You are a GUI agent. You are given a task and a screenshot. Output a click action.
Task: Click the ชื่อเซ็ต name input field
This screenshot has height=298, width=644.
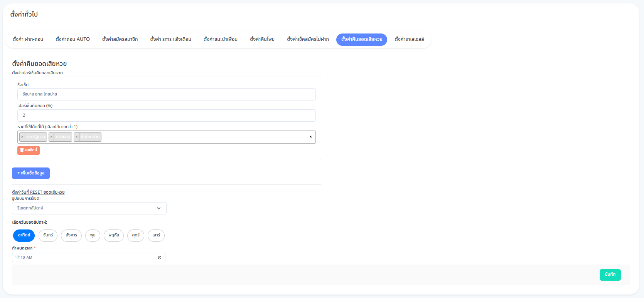point(166,94)
